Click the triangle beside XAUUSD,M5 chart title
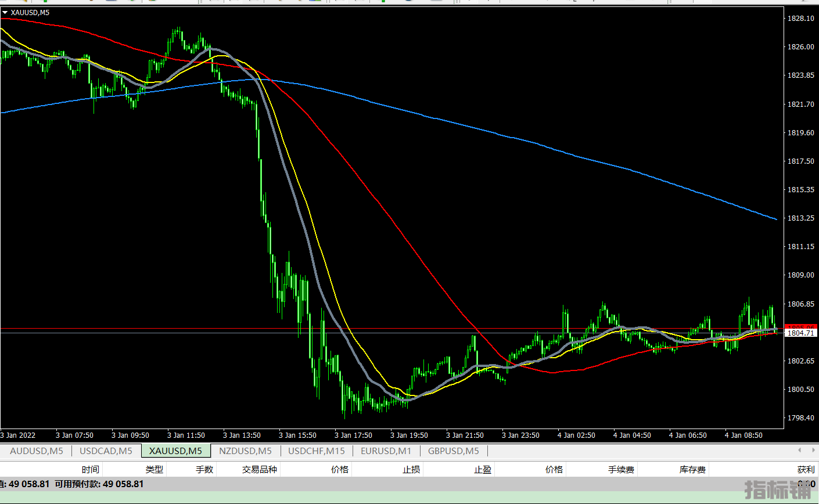The height and width of the screenshot is (504, 819). pos(5,12)
